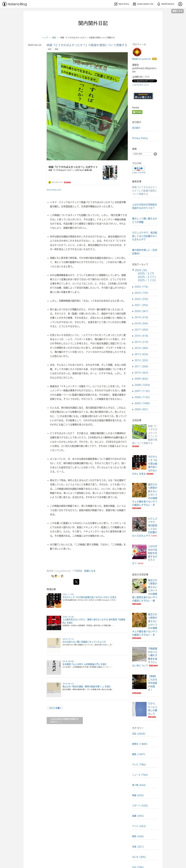Screen dimensions: 186x868
Task: Click the Hatena star icons under the article
Action: tap(58, 576)
